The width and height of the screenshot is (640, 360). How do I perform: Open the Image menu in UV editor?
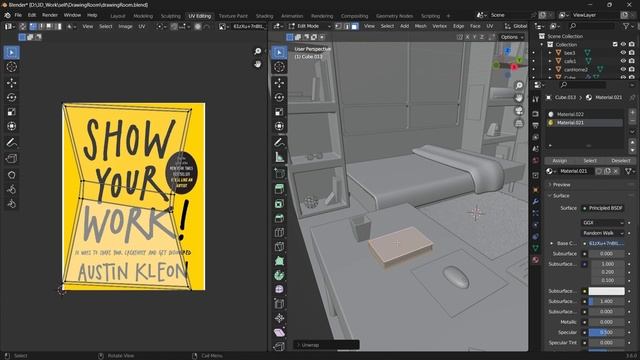tap(125, 26)
